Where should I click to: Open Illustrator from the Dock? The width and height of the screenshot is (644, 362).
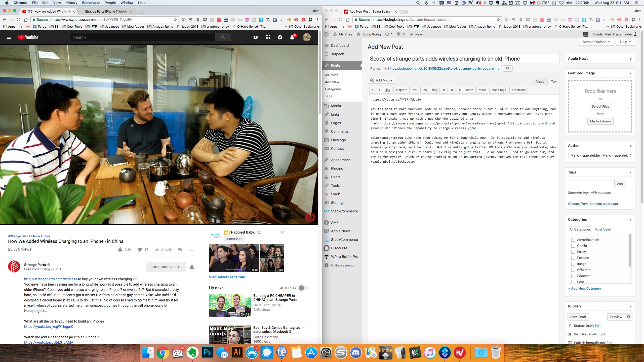[x=237, y=352]
